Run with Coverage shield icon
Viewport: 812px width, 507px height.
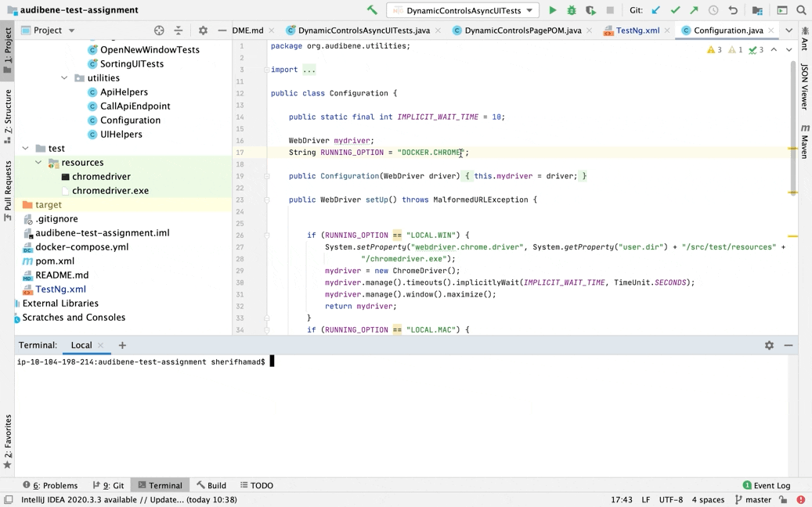point(590,10)
